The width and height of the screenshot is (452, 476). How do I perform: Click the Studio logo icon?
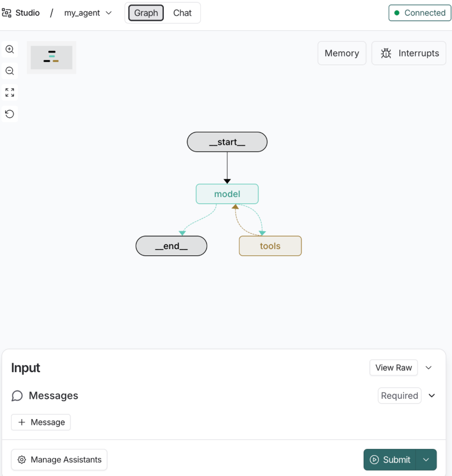[7, 13]
